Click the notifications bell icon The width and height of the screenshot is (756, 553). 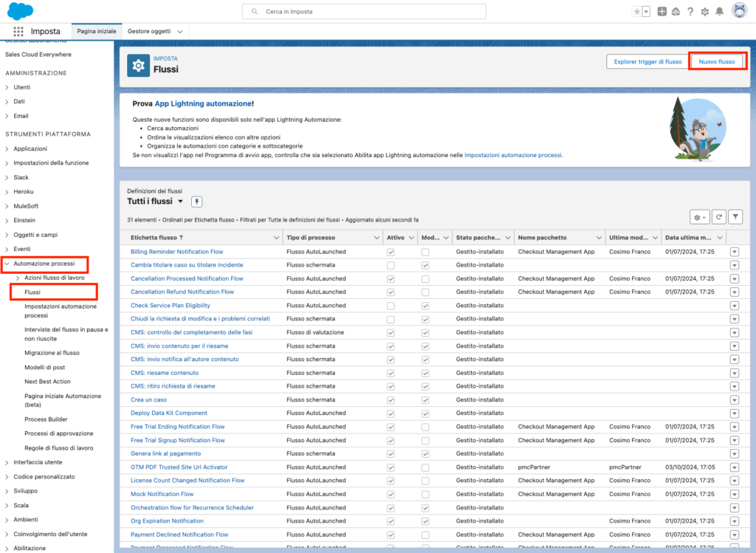tap(719, 12)
